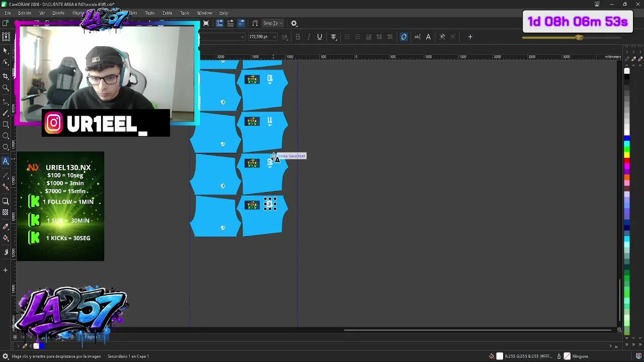Select the Transparency checker tool
The height and width of the screenshot is (362, 644).
click(6, 213)
